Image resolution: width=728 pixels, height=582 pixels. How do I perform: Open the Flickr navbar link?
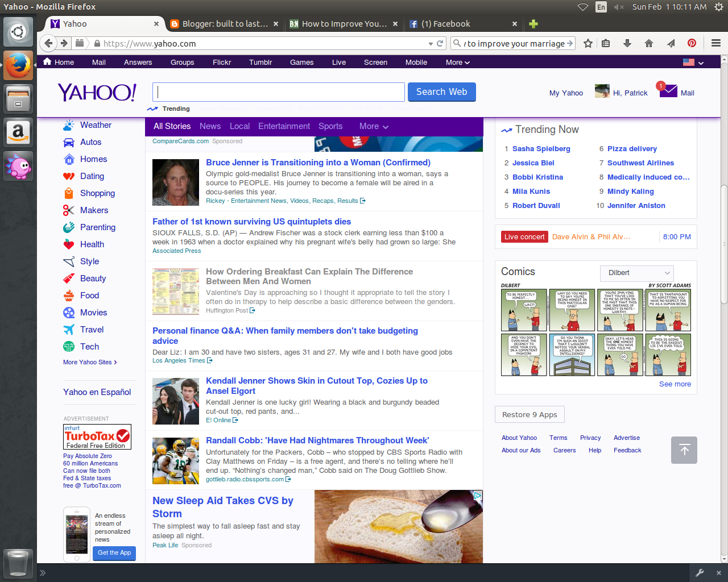pos(222,63)
